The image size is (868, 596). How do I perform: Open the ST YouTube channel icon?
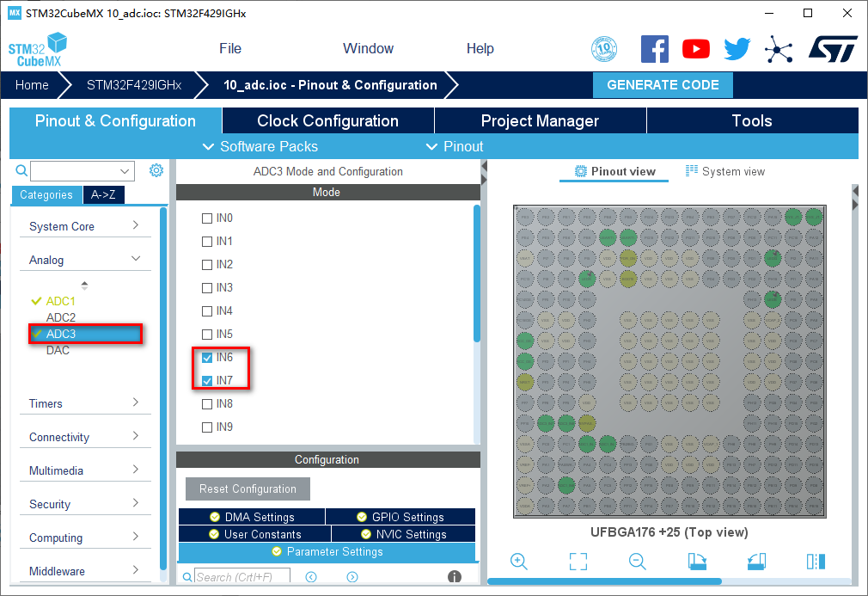tap(696, 49)
